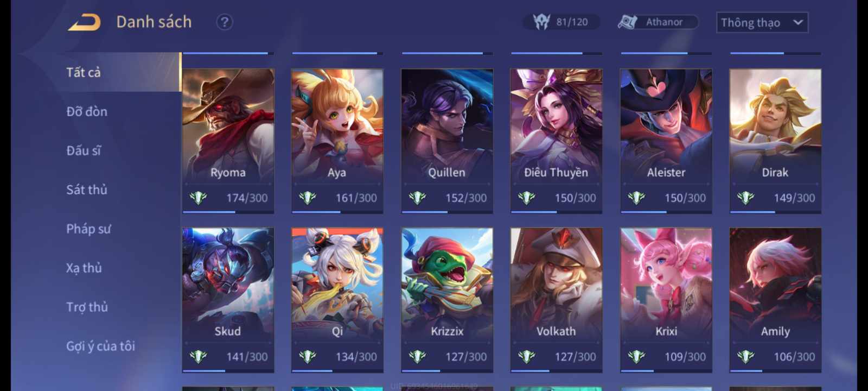The height and width of the screenshot is (391, 868).
Task: Tap Ryoma's green mastery badge icon
Action: click(198, 198)
